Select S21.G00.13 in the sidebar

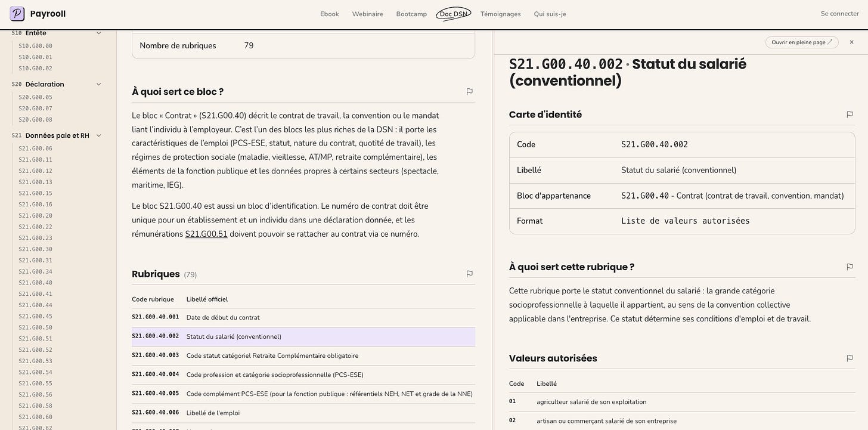(35, 182)
